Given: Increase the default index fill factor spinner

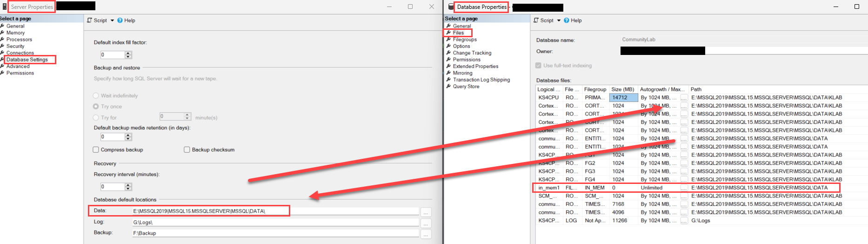Looking at the screenshot, I should coord(128,53).
